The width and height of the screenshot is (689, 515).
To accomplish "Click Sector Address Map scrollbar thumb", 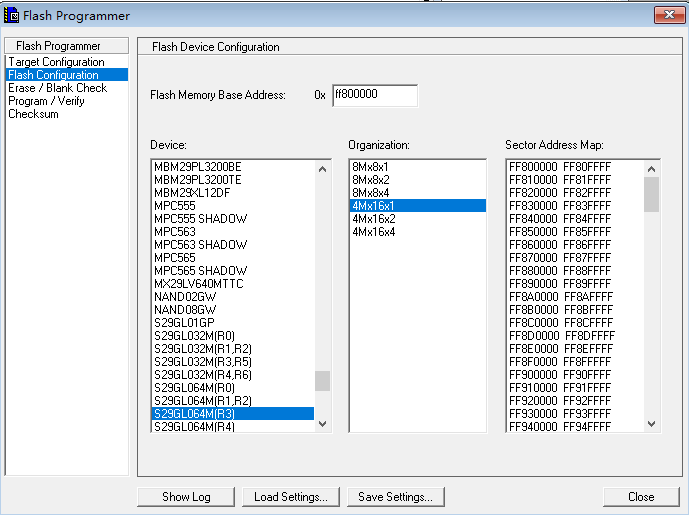I will pos(652,195).
